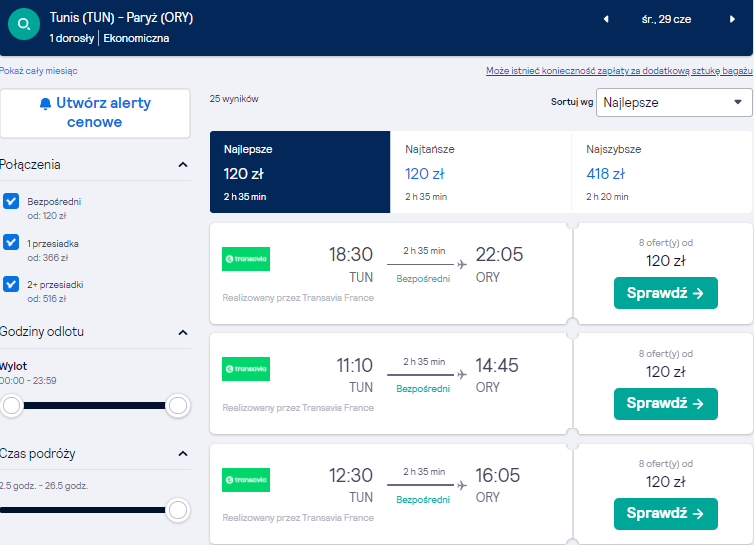Collapse the Godziny odlotu section
Viewport: 754px width, 545px height.
(x=183, y=332)
